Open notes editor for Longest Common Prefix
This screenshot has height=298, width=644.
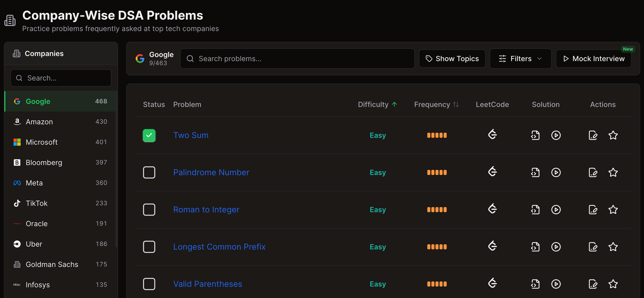pos(593,247)
